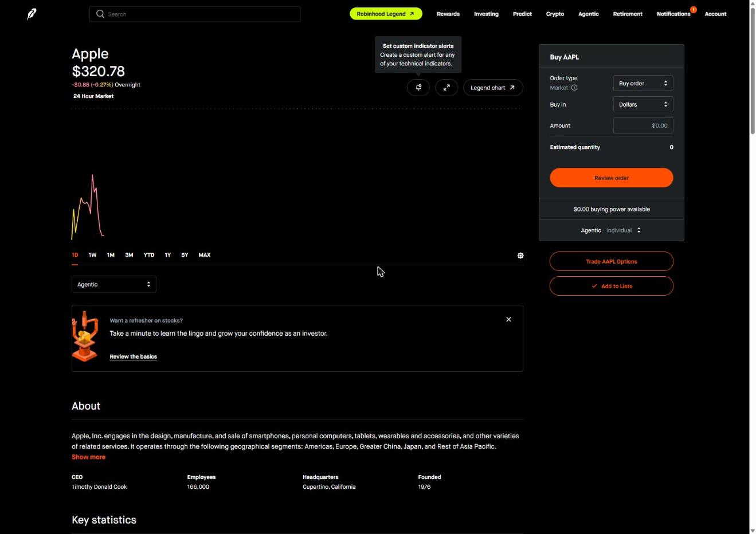Viewport: 756px width, 534px height.
Task: Click the 24 Hour Market label
Action: [x=93, y=96]
